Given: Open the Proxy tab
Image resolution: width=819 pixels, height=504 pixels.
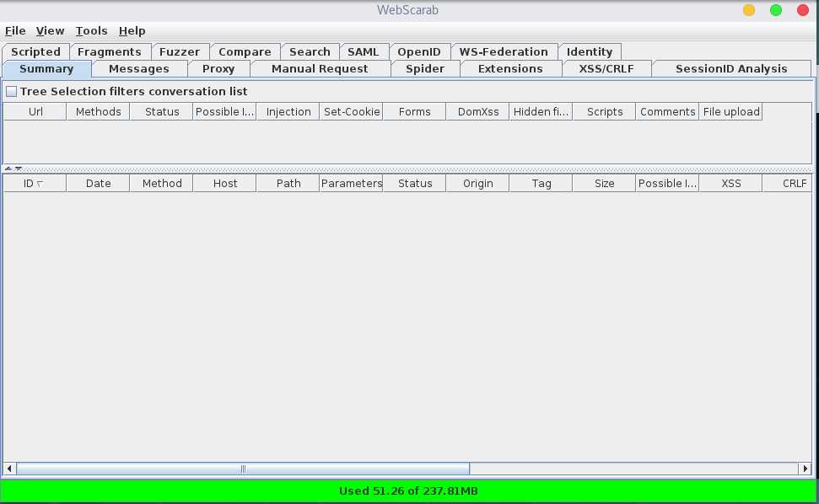Looking at the screenshot, I should 218,69.
